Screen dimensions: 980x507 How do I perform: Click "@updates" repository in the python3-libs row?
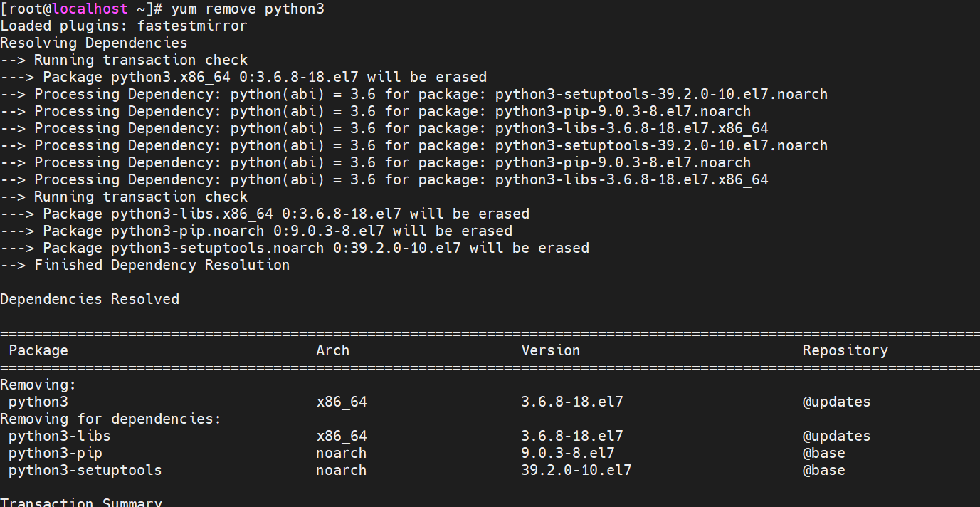pos(836,436)
